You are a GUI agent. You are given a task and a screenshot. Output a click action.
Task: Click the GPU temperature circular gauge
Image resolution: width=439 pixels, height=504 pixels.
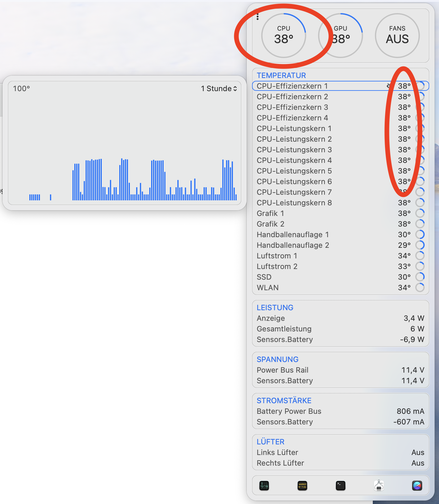340,36
